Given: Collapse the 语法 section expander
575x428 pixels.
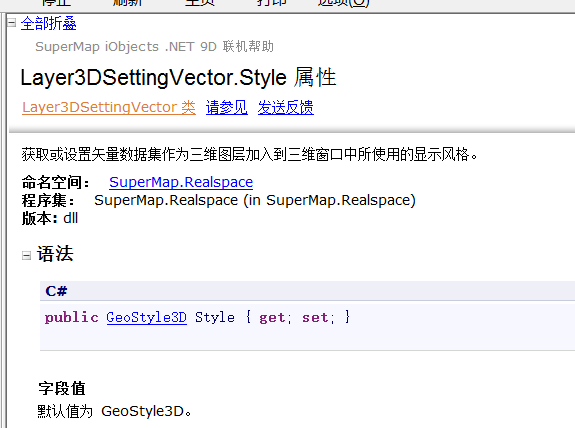Looking at the screenshot, I should point(26,255).
